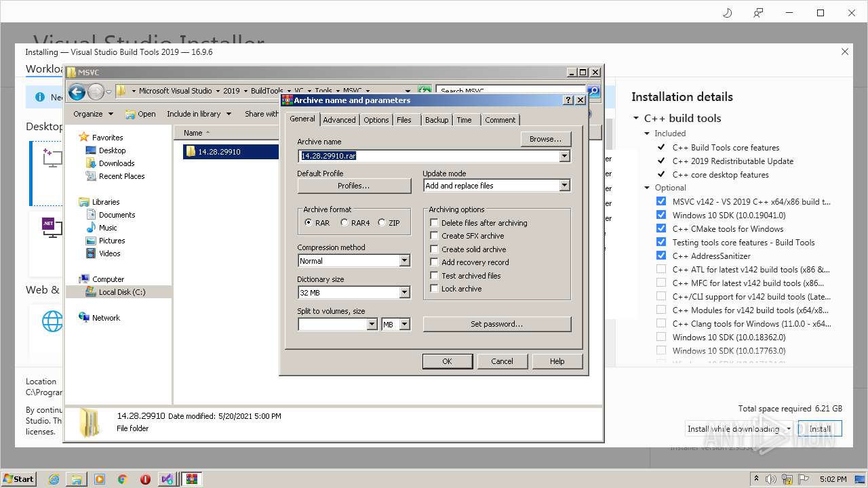This screenshot has height=488, width=868.
Task: Enable Test archived files
Action: (x=434, y=275)
